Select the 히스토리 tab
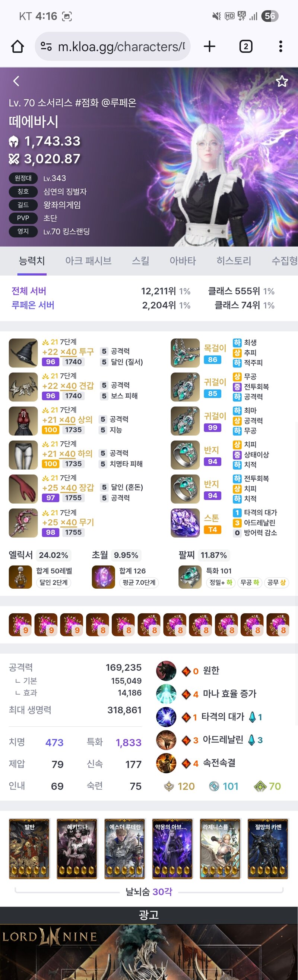 (x=234, y=261)
